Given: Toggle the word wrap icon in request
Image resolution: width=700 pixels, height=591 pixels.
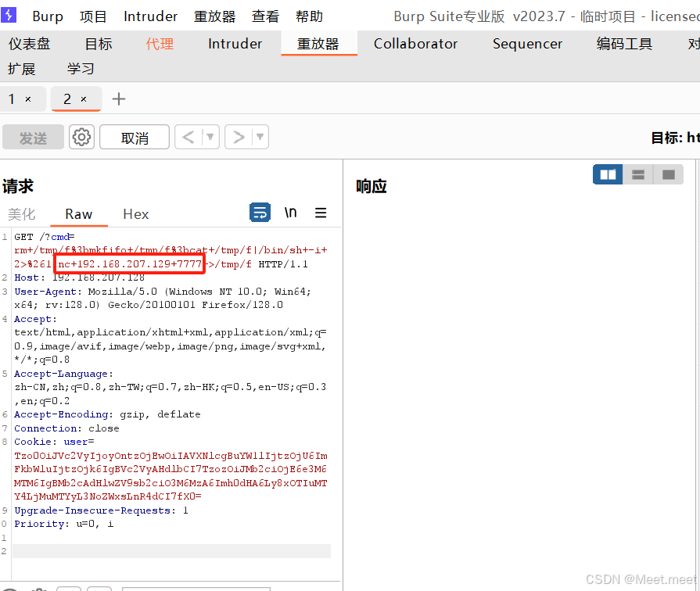Looking at the screenshot, I should 260,213.
